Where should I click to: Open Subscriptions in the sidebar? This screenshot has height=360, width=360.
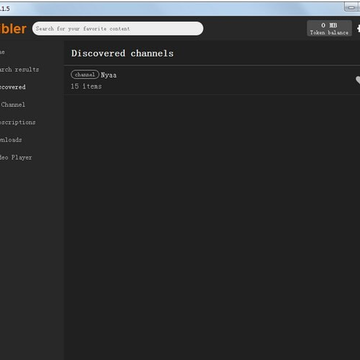click(18, 122)
